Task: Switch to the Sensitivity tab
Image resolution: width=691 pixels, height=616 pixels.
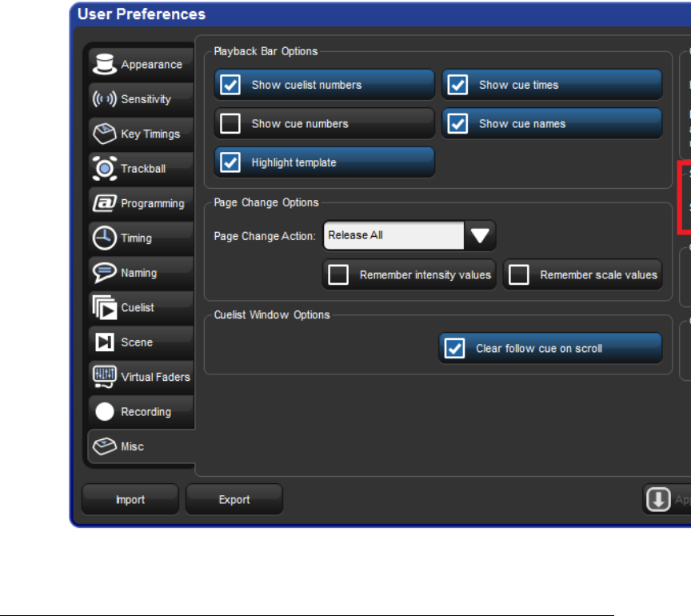Action: [141, 98]
